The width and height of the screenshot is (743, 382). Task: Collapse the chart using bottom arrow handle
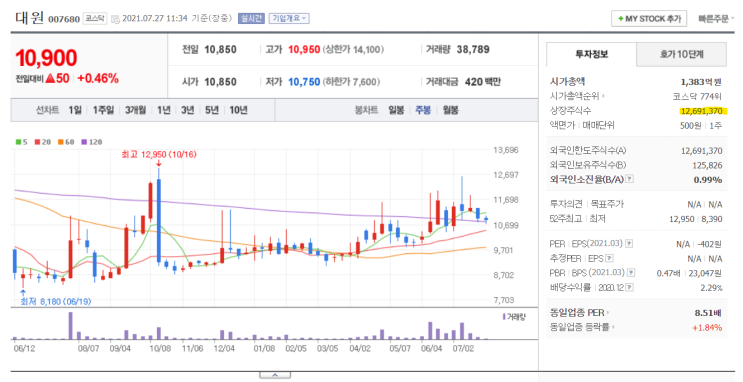click(275, 375)
